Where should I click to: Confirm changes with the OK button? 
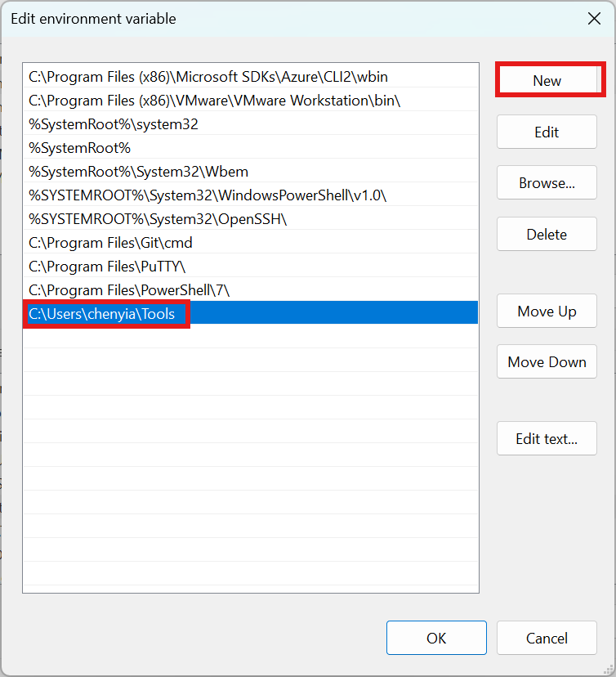point(436,638)
